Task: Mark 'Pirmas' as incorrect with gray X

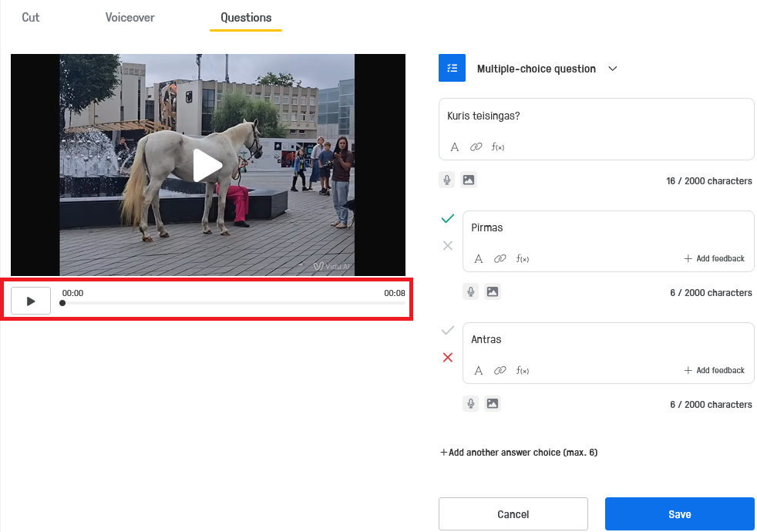Action: pos(447,246)
